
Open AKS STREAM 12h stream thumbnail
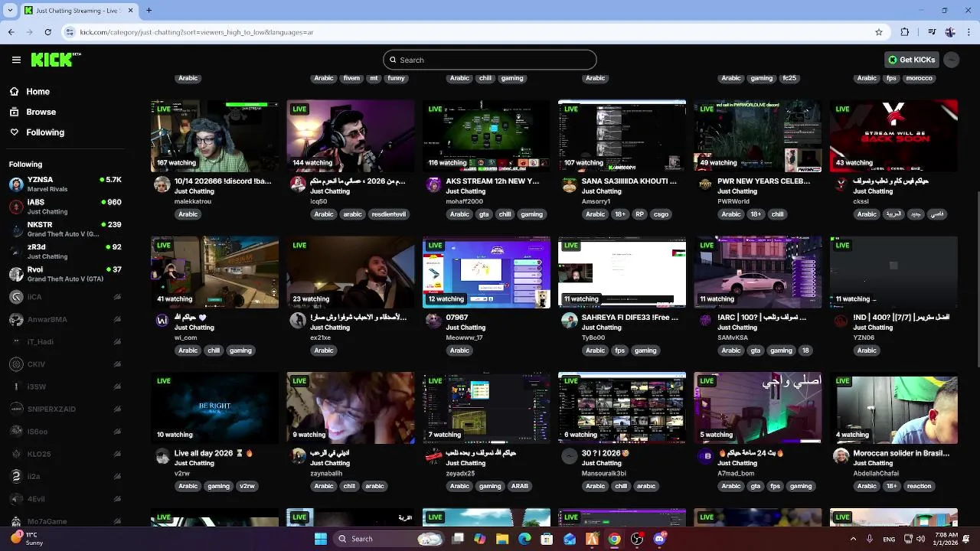tap(486, 135)
